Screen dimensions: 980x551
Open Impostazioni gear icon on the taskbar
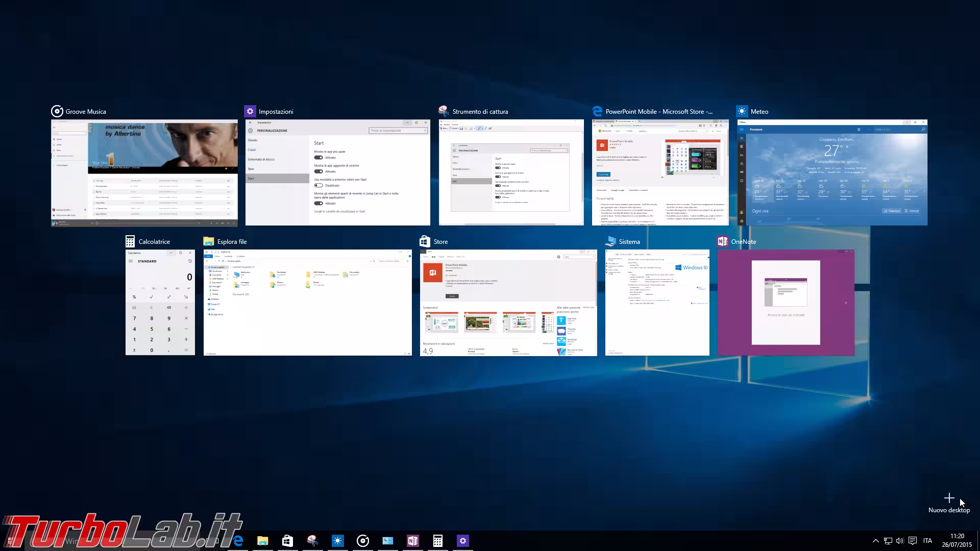click(462, 540)
